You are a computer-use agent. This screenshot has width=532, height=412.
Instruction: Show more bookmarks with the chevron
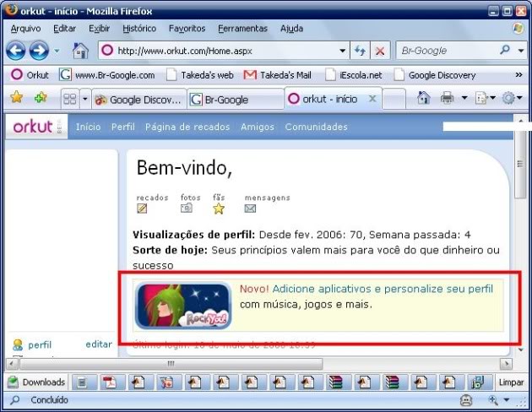click(518, 74)
